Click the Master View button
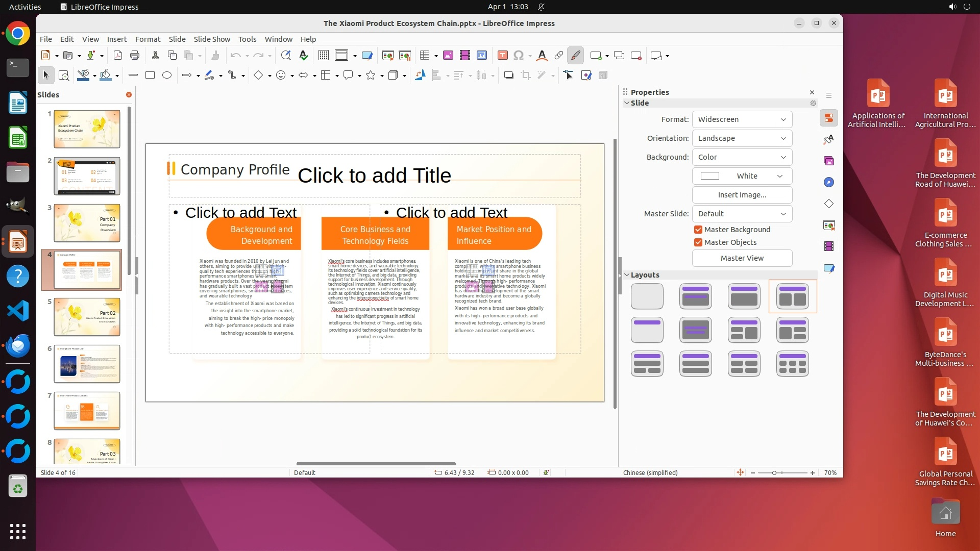This screenshot has height=551, width=980. (742, 258)
